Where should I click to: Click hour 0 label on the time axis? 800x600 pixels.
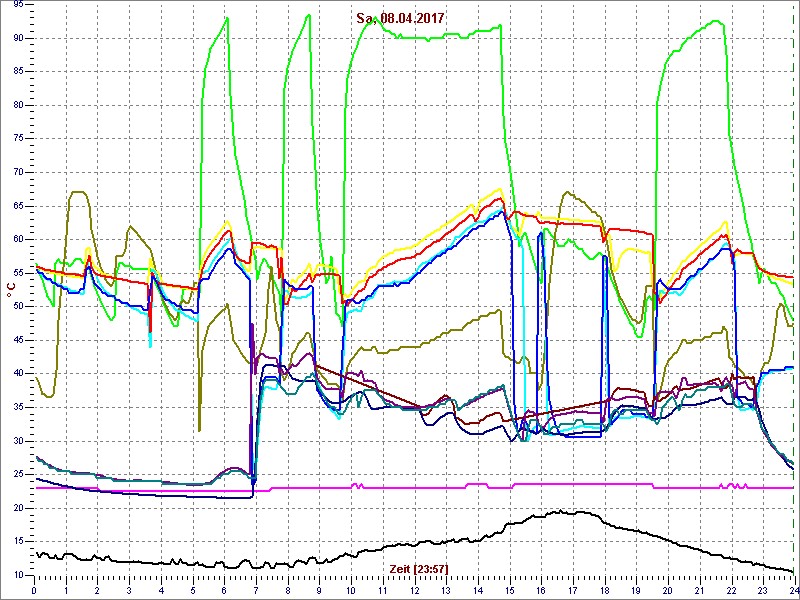(x=34, y=589)
